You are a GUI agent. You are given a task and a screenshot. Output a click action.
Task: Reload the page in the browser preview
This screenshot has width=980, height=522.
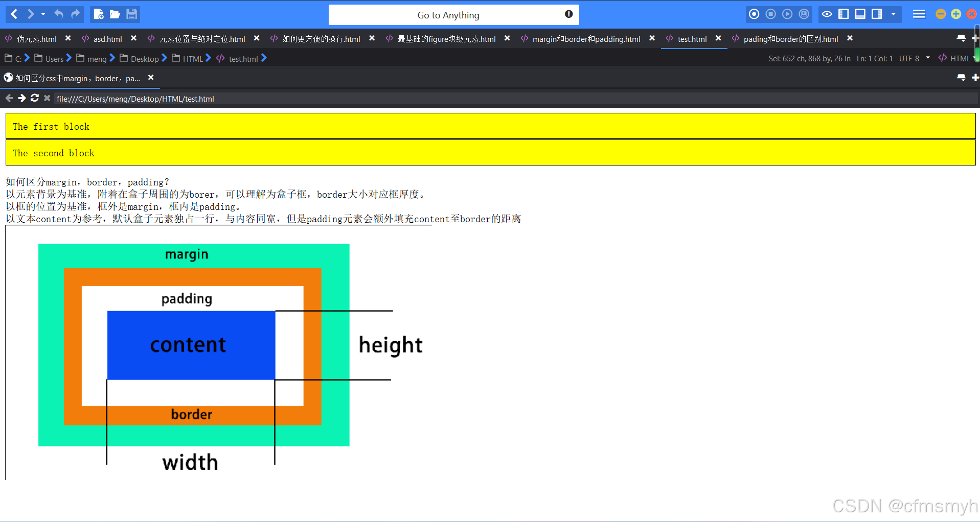[34, 98]
